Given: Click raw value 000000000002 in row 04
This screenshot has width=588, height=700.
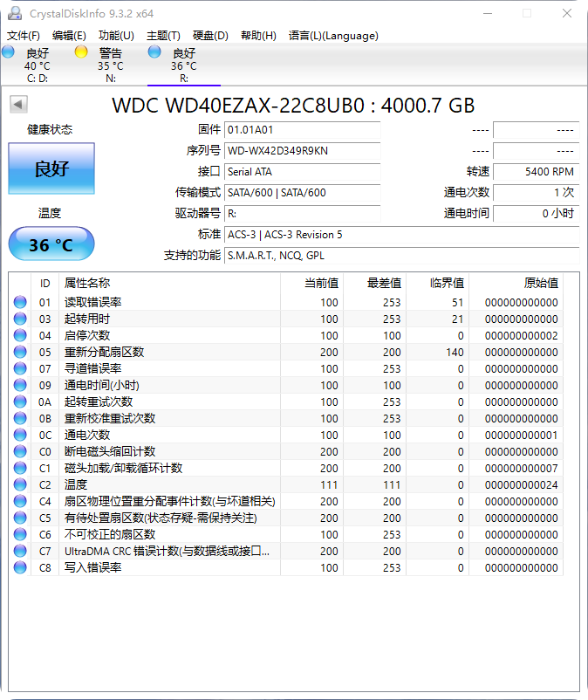Looking at the screenshot, I should pyautogui.click(x=521, y=336).
